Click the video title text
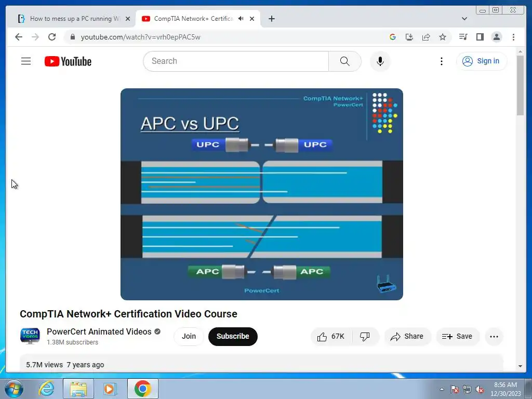Screen dimensions: 532x399 click(129, 314)
